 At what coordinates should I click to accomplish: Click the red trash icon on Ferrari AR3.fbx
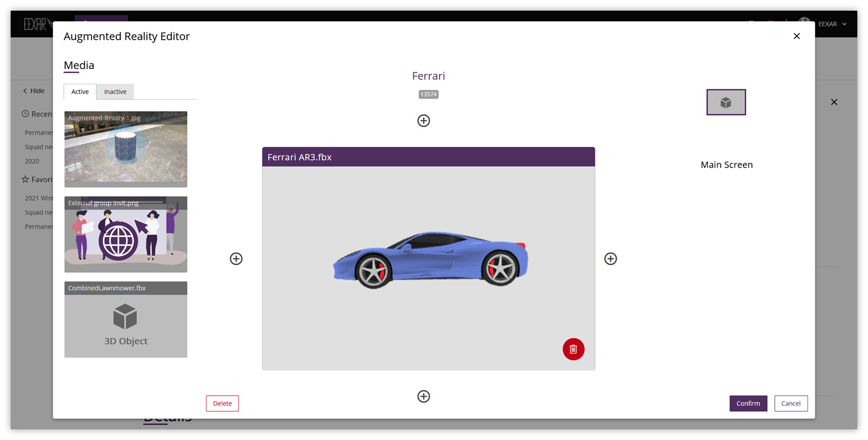tap(573, 349)
